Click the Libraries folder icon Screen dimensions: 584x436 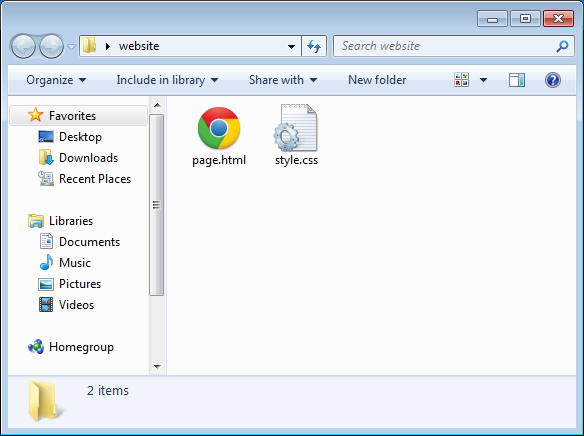click(36, 221)
